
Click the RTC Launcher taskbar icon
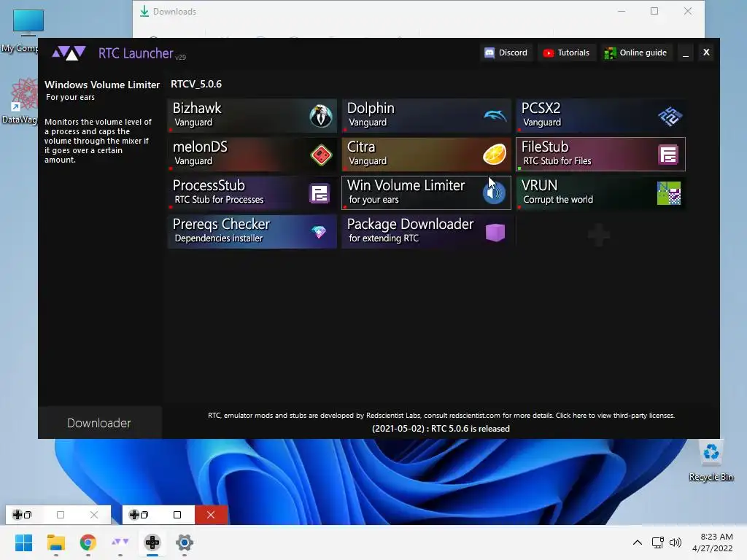point(120,542)
